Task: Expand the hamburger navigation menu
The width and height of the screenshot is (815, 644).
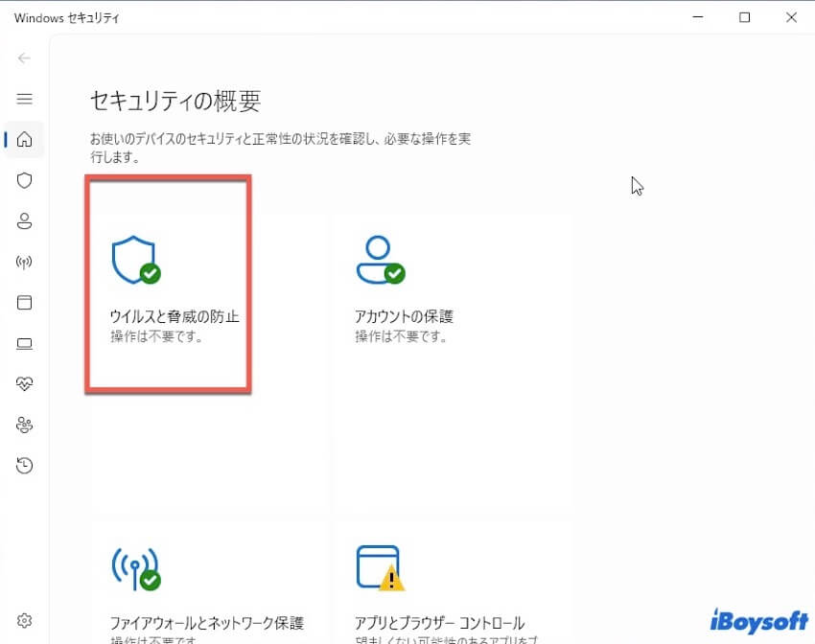Action: 25,99
